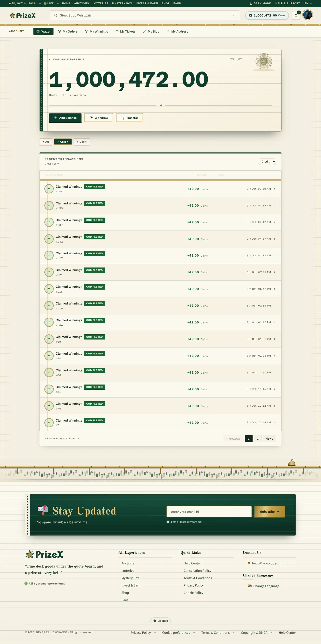Viewport: 321px width, 644px height.
Task: Open the Cancellation Policy footer link
Action: tap(198, 570)
